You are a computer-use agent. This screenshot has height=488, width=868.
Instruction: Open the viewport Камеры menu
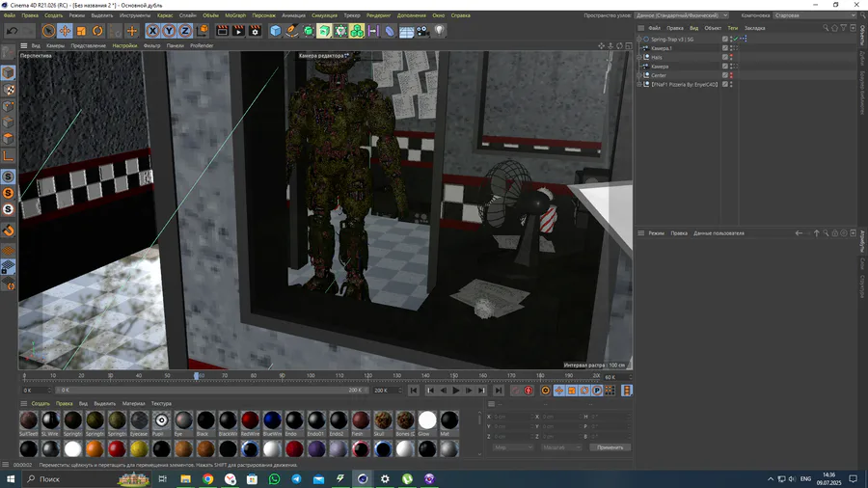pyautogui.click(x=55, y=46)
